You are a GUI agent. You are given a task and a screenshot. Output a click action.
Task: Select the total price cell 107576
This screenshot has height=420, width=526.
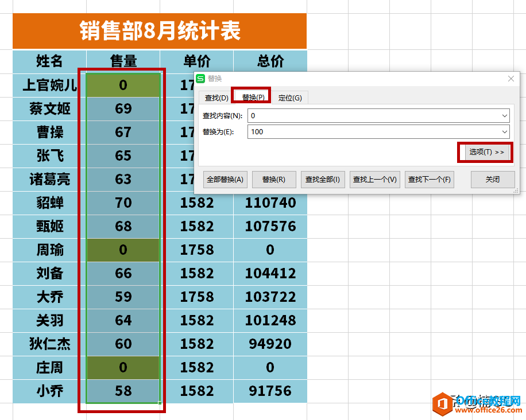(270, 226)
